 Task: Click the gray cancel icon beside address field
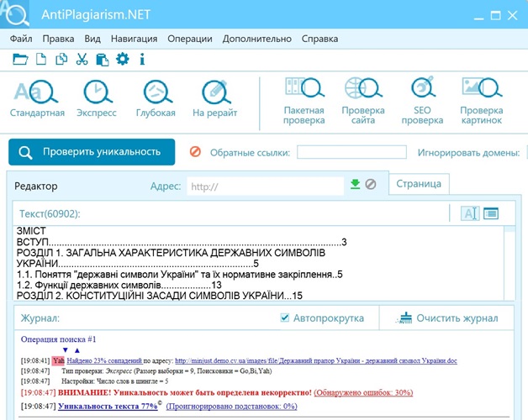point(371,184)
